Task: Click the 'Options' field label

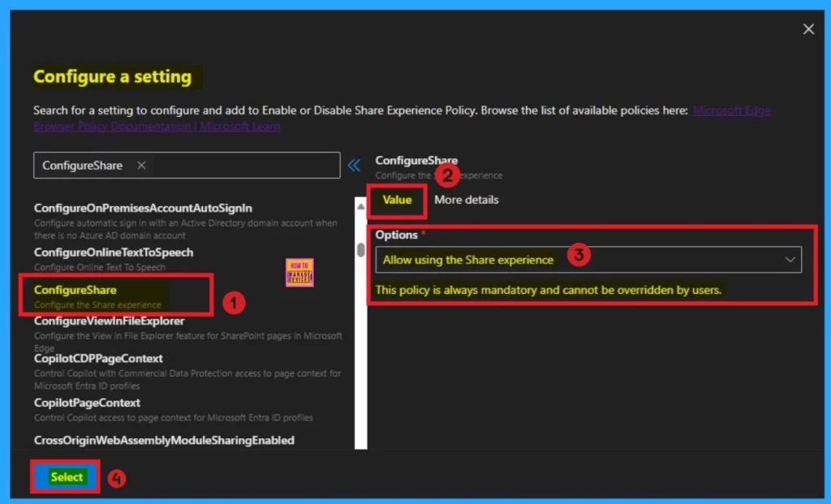Action: tap(396, 235)
